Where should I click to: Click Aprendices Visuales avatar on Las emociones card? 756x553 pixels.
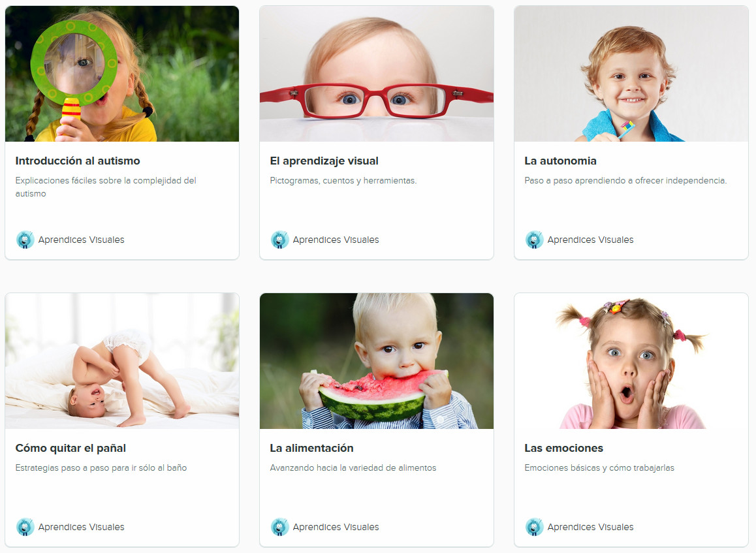tap(534, 527)
